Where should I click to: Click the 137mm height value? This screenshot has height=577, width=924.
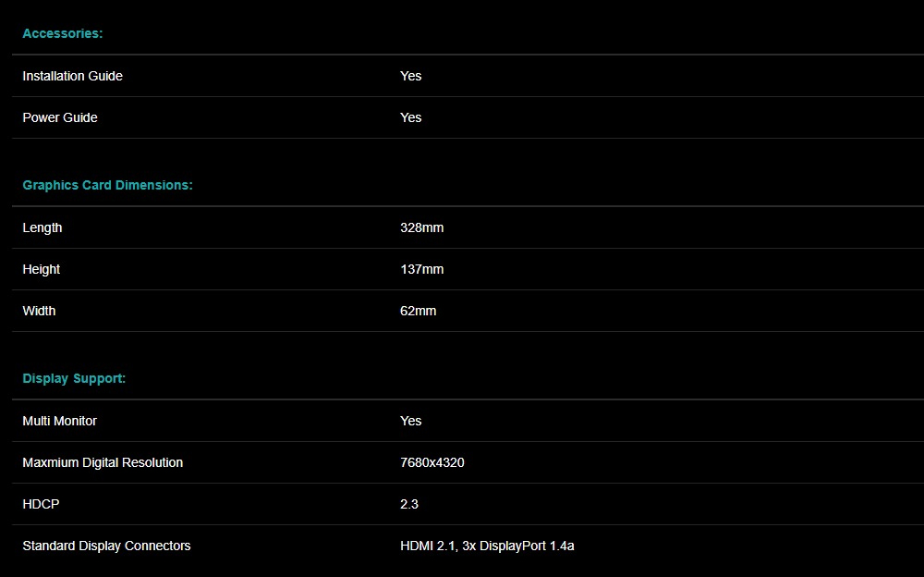point(421,269)
